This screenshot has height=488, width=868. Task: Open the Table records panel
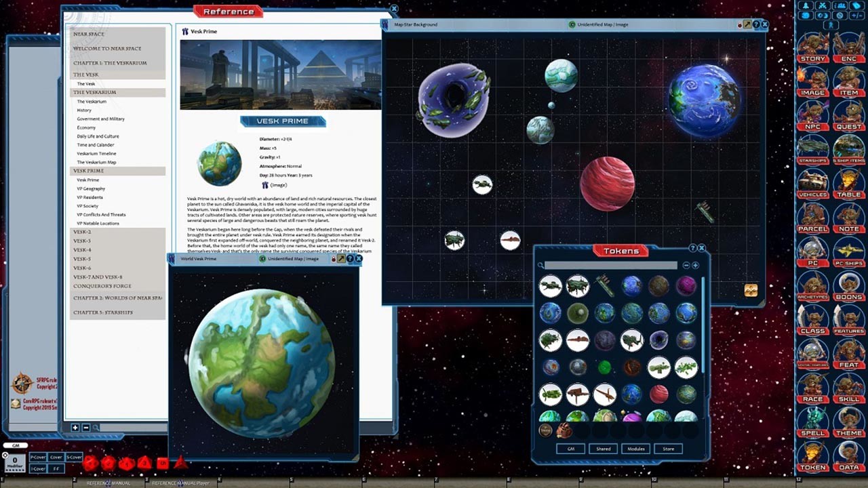point(849,181)
